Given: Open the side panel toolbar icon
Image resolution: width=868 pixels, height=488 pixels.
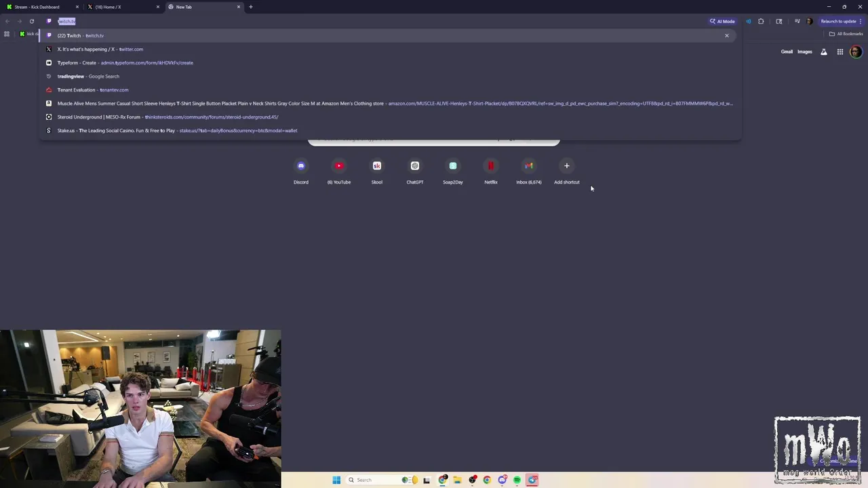Looking at the screenshot, I should pyautogui.click(x=779, y=21).
